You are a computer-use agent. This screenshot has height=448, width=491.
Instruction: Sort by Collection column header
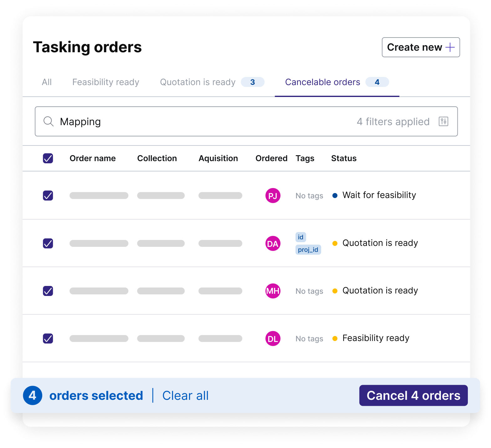point(157,158)
